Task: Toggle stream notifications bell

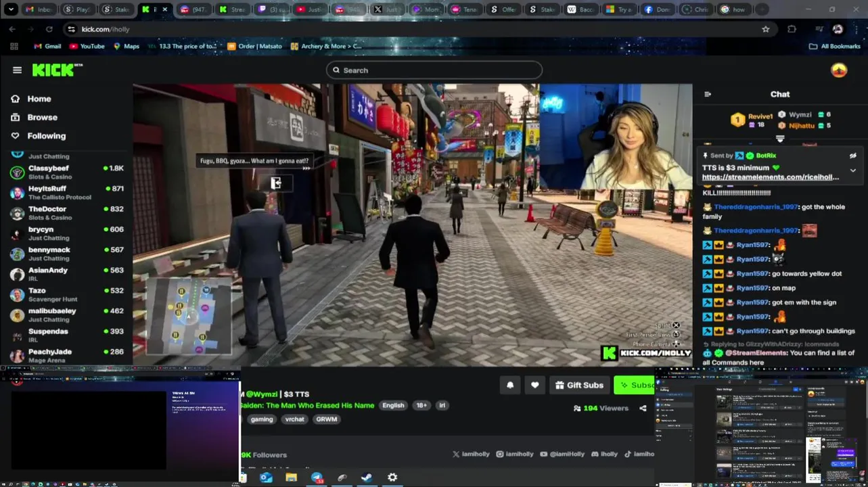Action: point(510,385)
